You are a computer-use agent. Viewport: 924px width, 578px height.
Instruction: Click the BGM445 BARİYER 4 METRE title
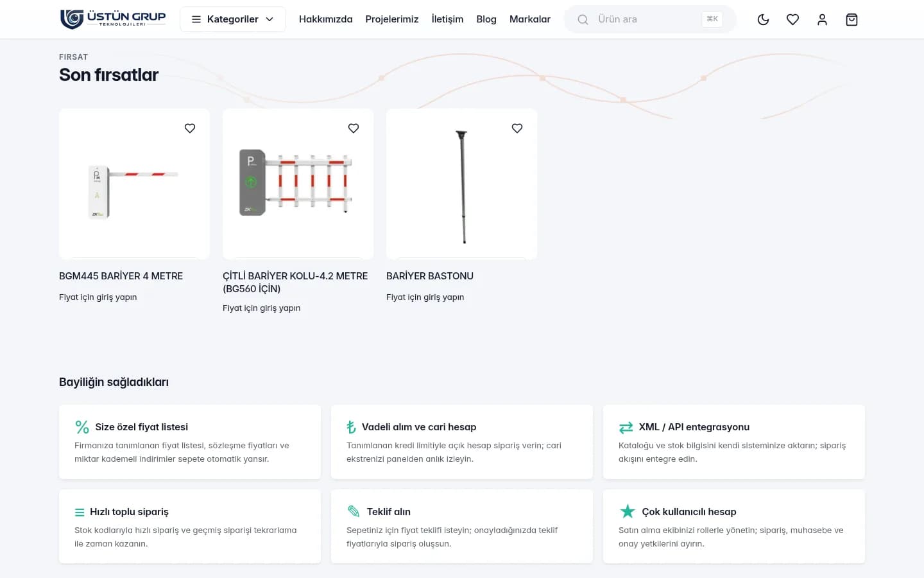pos(121,276)
